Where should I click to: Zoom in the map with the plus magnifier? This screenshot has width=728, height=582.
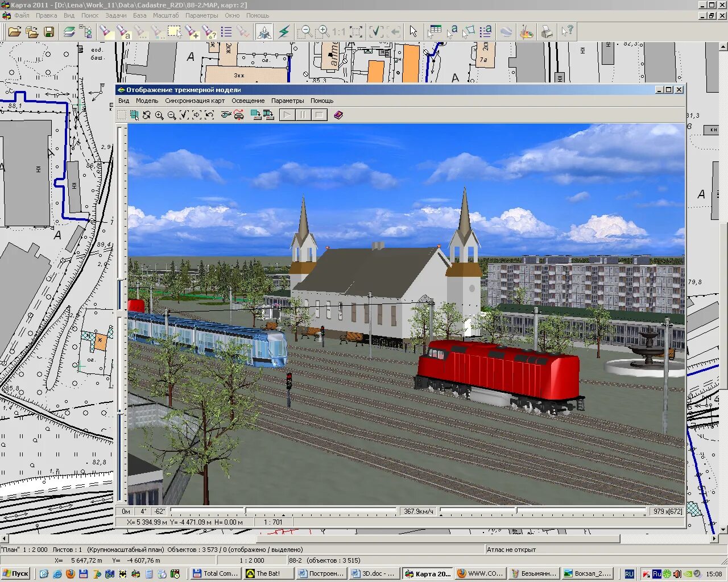(323, 32)
